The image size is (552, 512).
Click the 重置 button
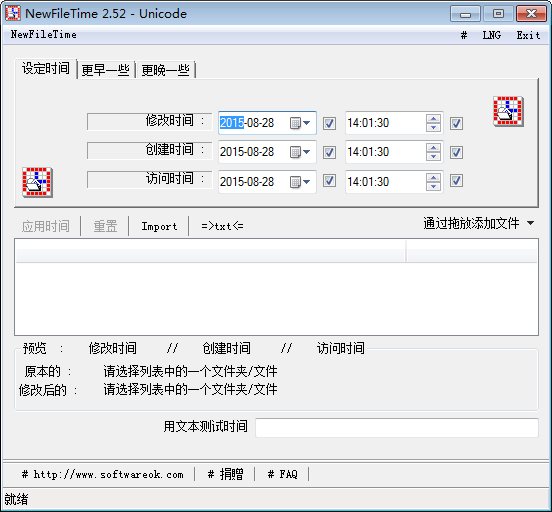[x=105, y=226]
